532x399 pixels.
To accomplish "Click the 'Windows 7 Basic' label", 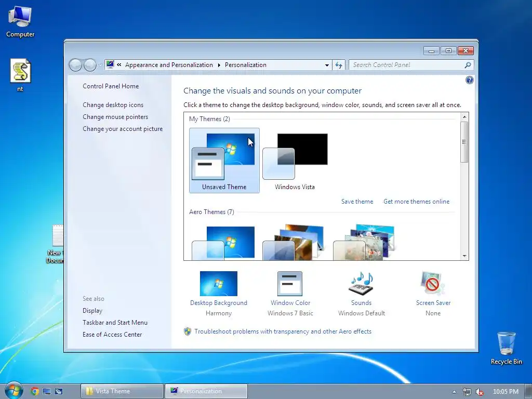I will [x=290, y=313].
